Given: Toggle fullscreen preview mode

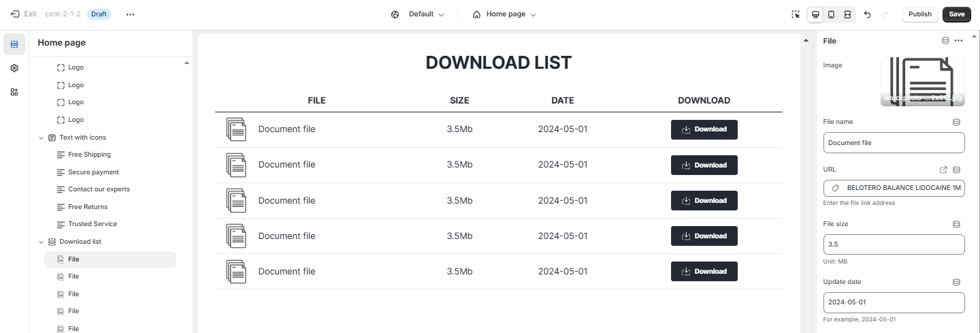Looking at the screenshot, I should (847, 14).
